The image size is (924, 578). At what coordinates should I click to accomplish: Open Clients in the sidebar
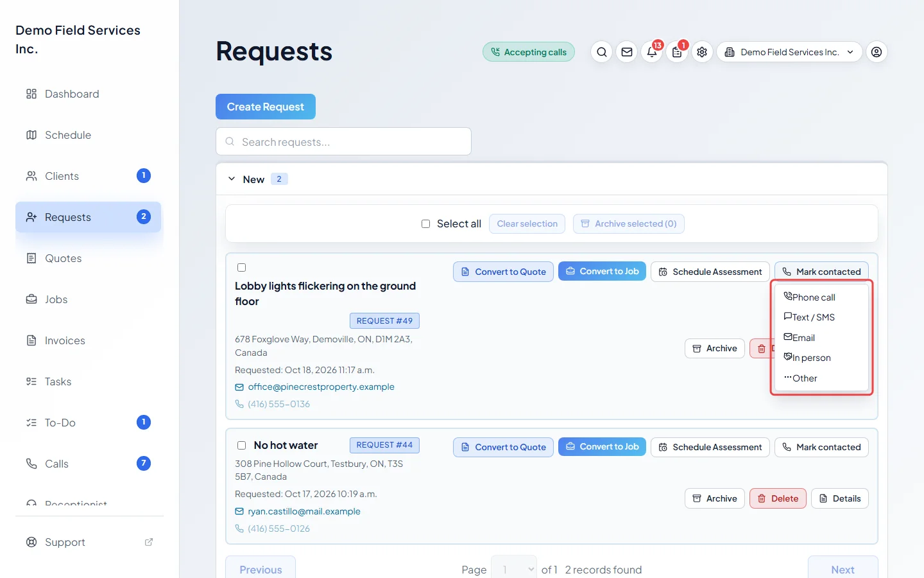(x=89, y=176)
